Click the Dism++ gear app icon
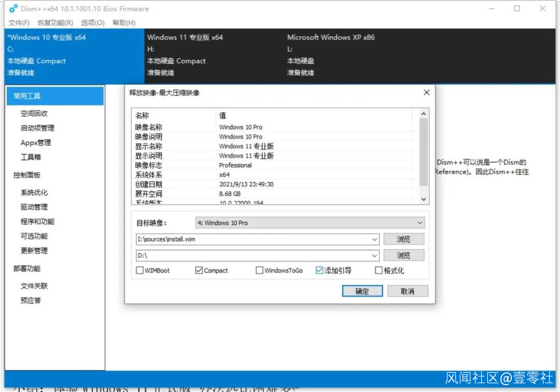 13,8
